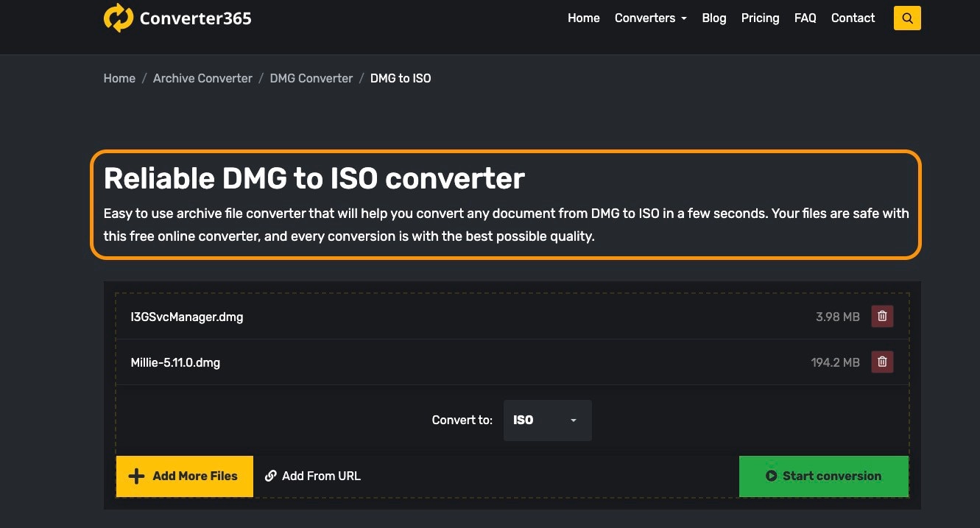Choose Add From URL
This screenshot has width=980, height=528.
[x=313, y=476]
